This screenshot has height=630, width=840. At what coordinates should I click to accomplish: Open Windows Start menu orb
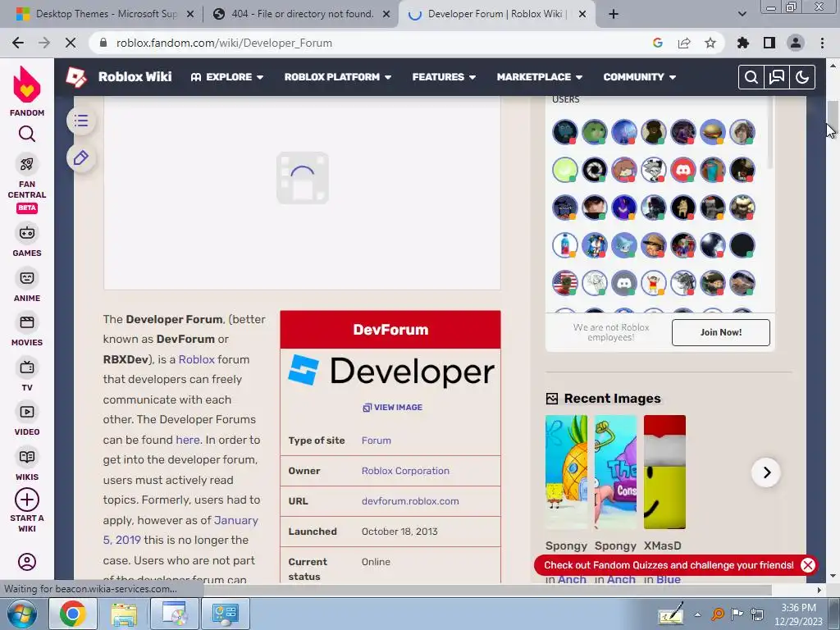pyautogui.click(x=21, y=614)
